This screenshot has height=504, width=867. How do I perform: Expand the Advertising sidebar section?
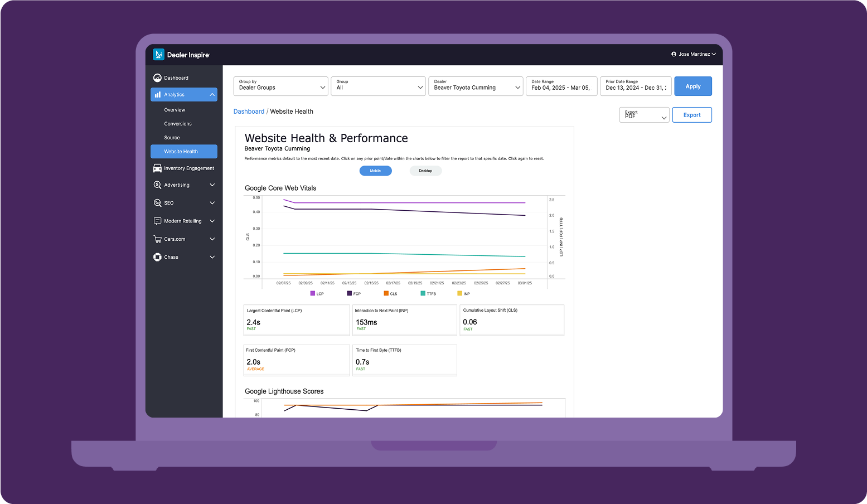pos(212,185)
